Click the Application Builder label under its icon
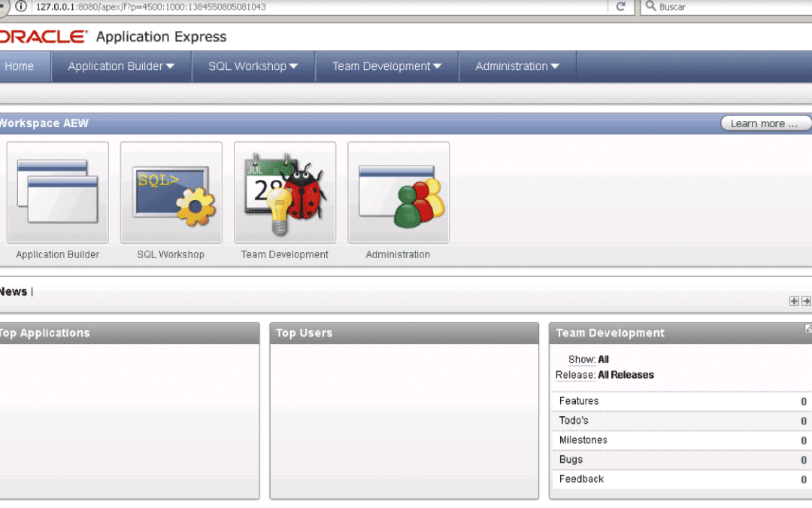The image size is (812, 508). click(57, 254)
